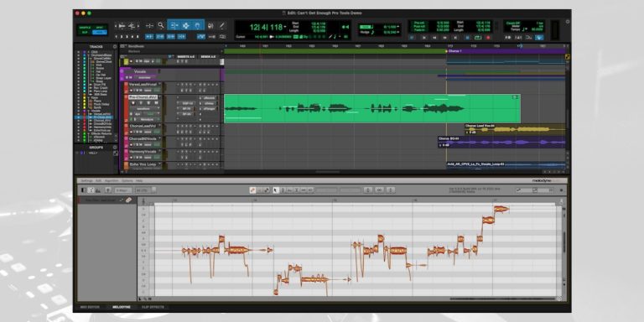The height and width of the screenshot is (322, 644).
Task: Toggle the blue Grid edit mode button
Action: pos(99,32)
